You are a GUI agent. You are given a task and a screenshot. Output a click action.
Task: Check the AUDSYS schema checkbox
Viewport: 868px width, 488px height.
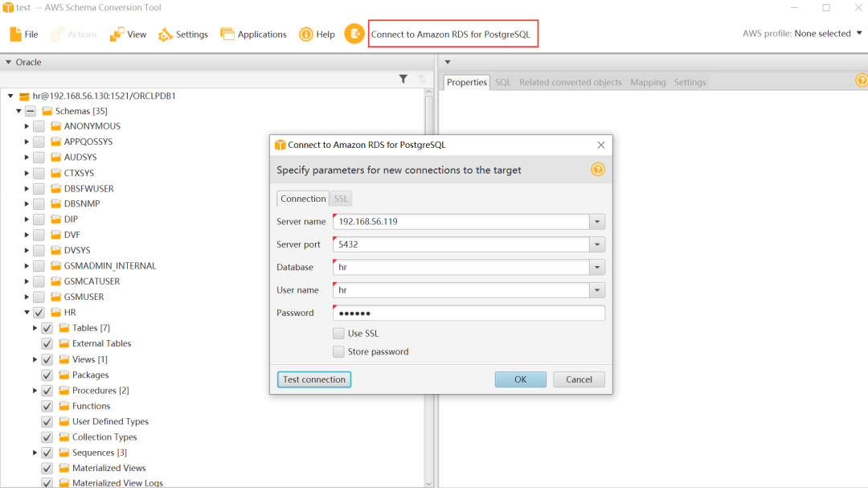39,158
